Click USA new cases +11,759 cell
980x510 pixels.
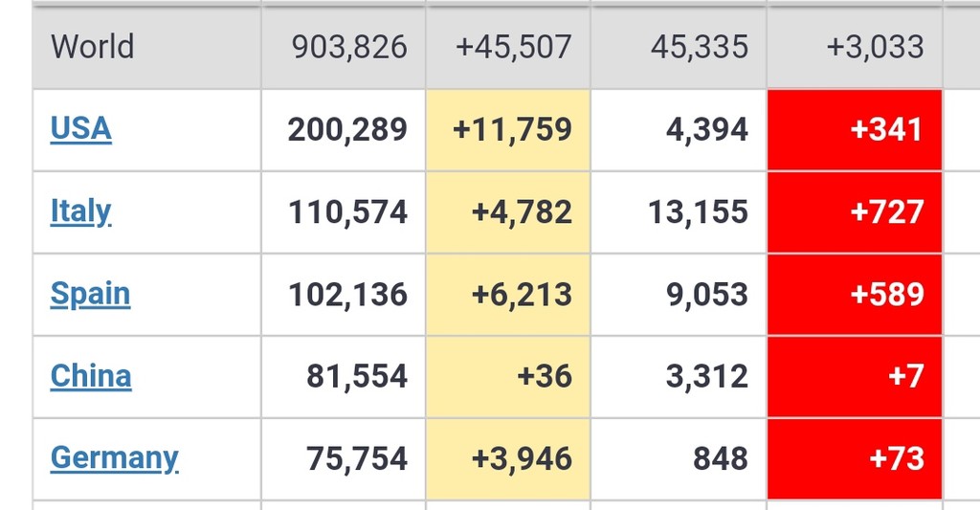tap(512, 129)
